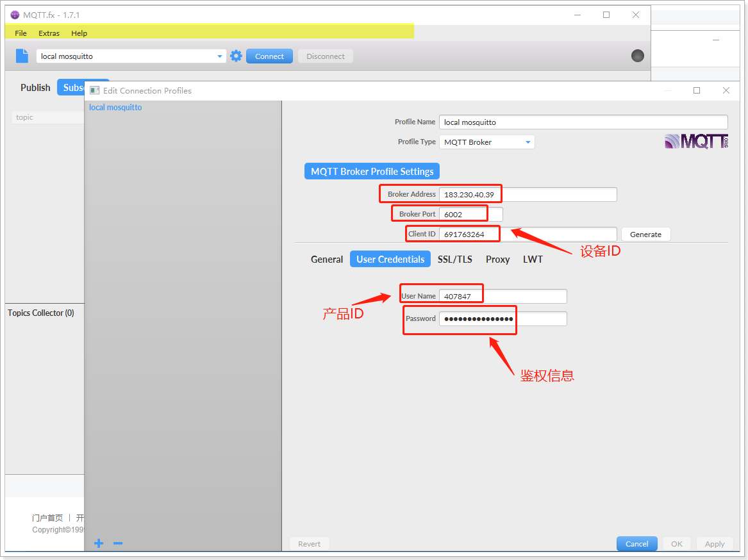Click the Revert button
Viewport: 748px width, 560px height.
[309, 544]
